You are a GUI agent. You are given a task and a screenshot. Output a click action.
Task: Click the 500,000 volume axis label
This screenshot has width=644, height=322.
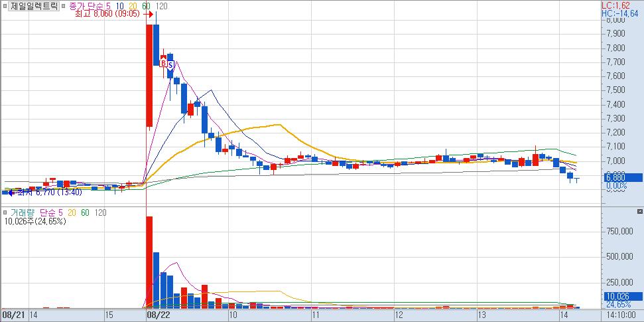click(619, 257)
